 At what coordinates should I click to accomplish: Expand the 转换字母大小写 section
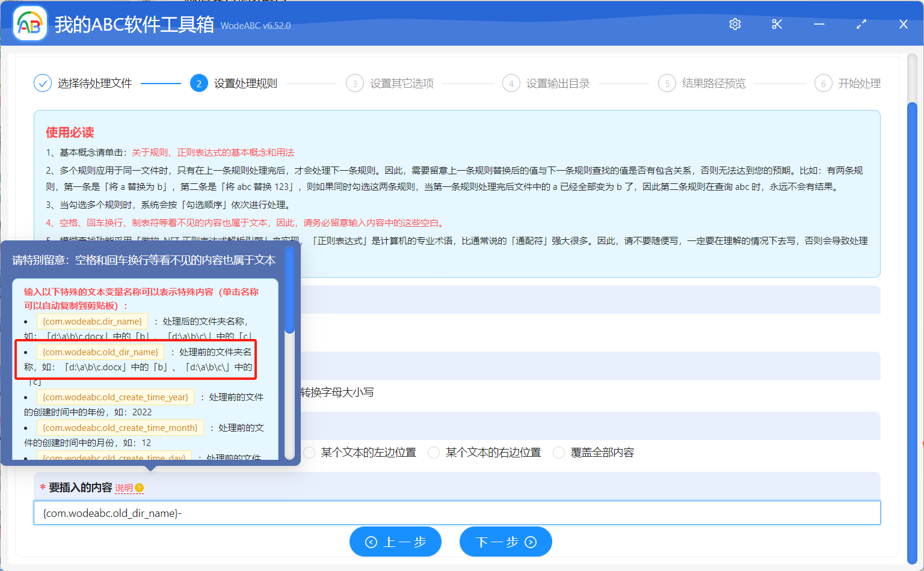(x=337, y=392)
